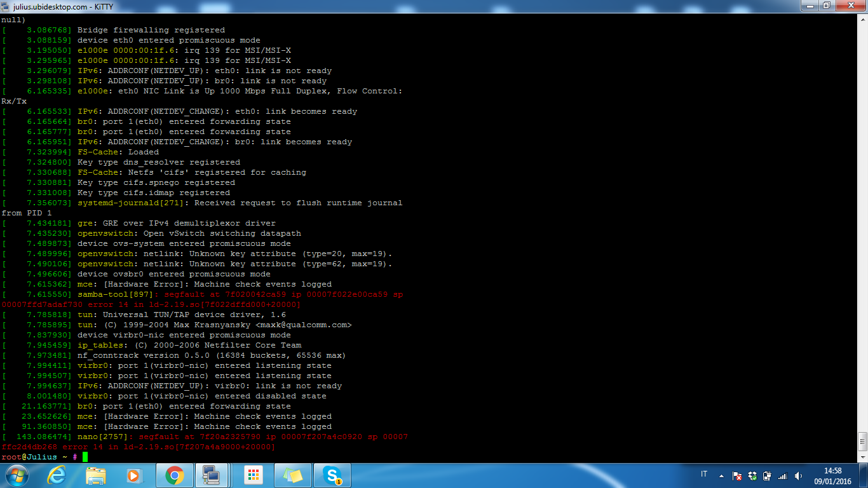The height and width of the screenshot is (488, 868).
Task: Open the clock showing 14:58
Action: pyautogui.click(x=832, y=475)
